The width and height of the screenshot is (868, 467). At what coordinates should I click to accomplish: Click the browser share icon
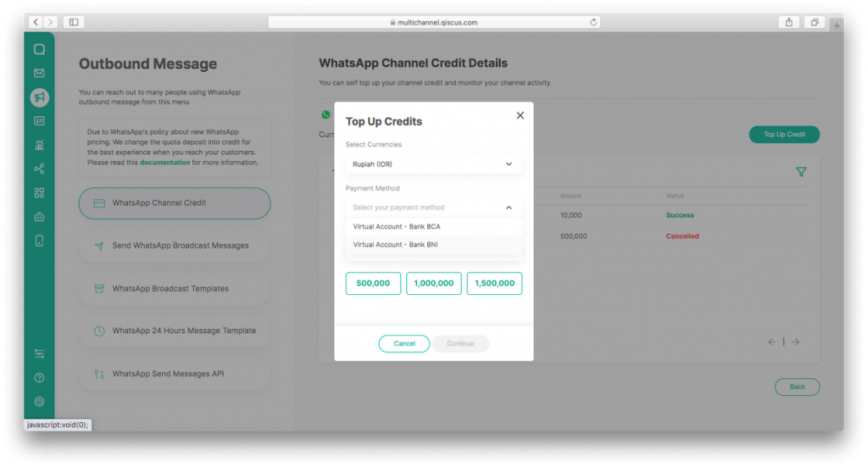point(789,22)
